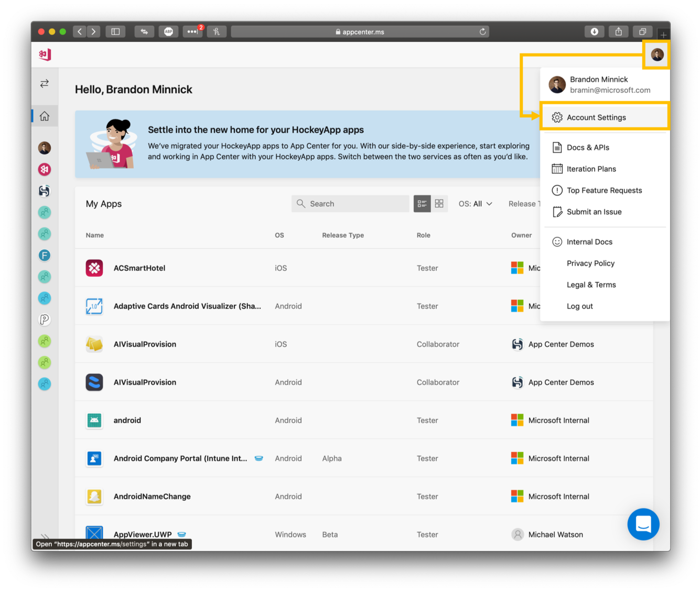Click the android app's teal icon
Screen dimensions: 700x590
click(x=94, y=420)
